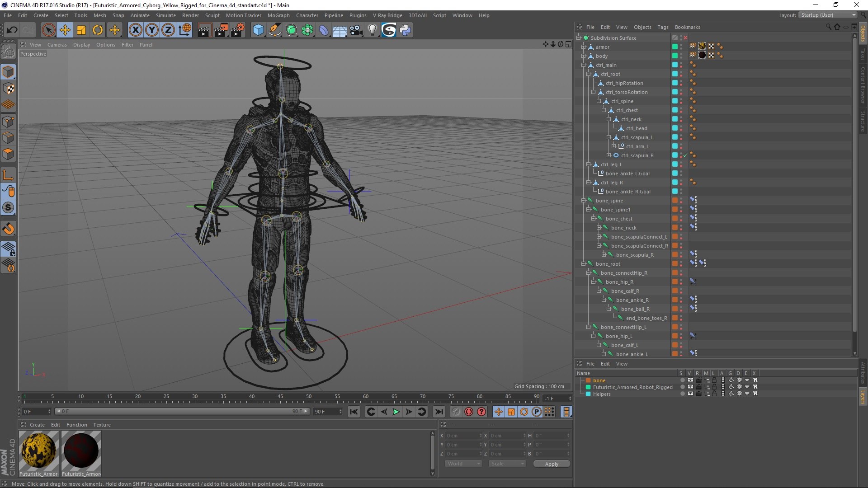Open the Character menu
Viewport: 868px width, 488px height.
tap(307, 15)
